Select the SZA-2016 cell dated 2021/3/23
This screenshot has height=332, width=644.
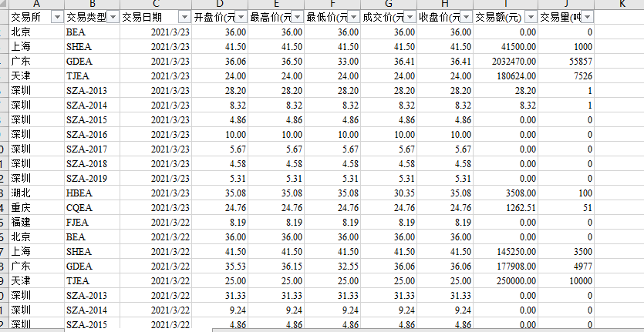[x=92, y=135]
